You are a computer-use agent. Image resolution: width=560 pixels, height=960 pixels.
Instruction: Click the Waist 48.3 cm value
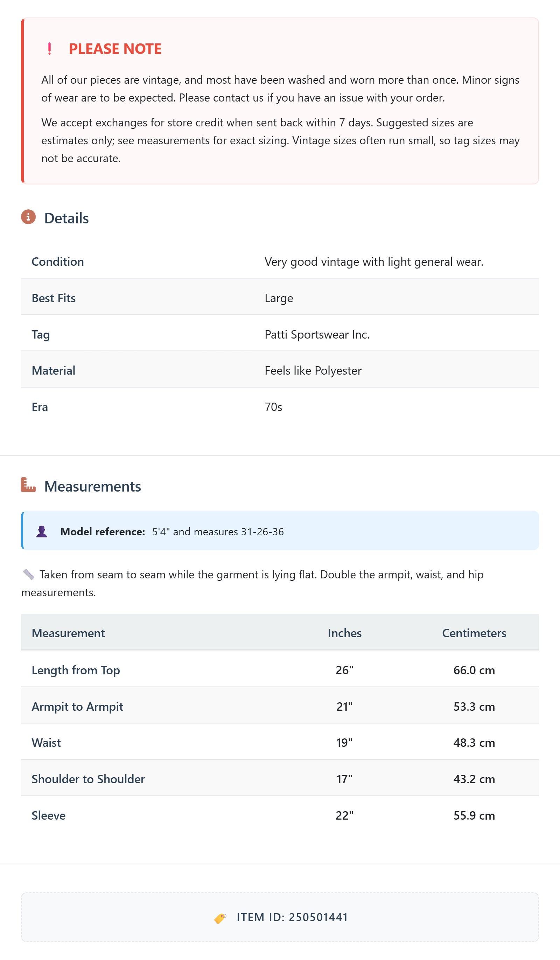[474, 743]
